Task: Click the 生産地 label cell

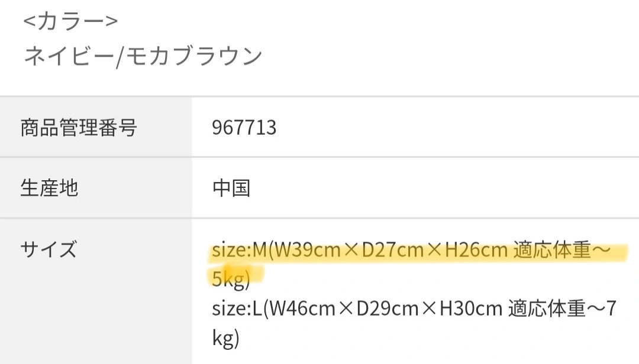Action: [49, 188]
